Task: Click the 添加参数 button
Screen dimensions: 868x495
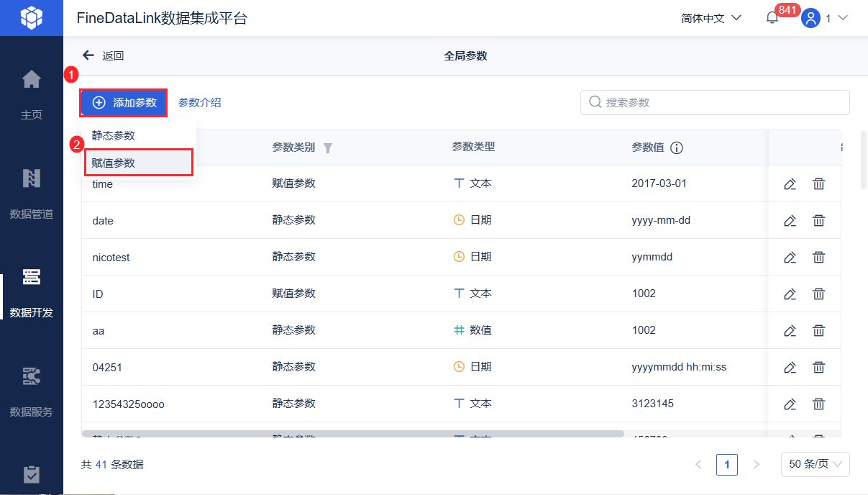Action: [124, 103]
